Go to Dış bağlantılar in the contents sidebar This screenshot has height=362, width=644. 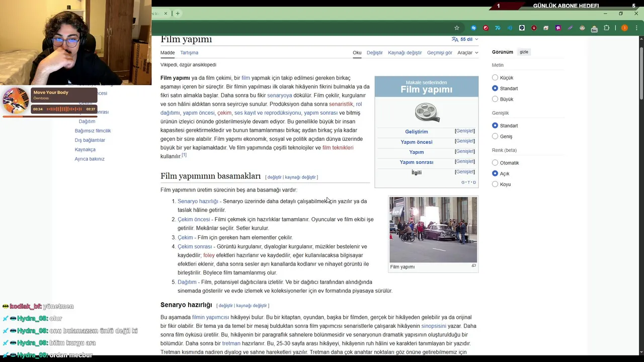90,140
